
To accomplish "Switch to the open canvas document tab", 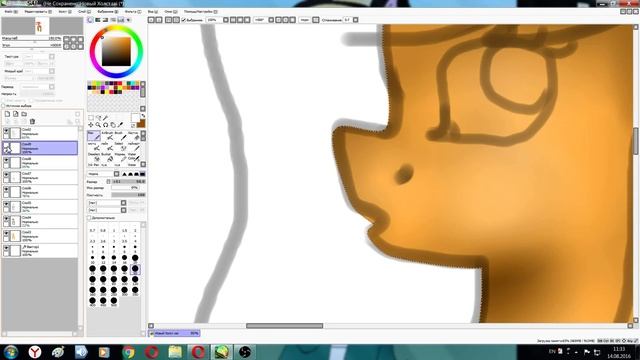I will click(174, 333).
